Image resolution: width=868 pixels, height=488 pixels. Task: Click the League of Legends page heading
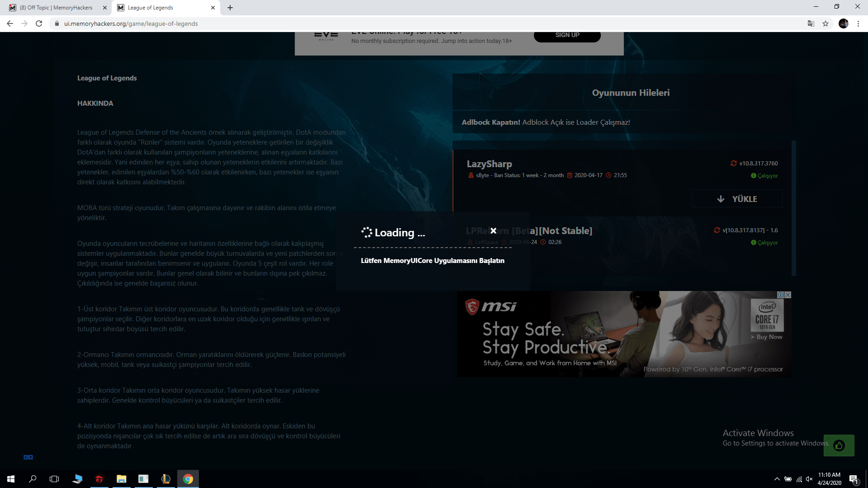(x=107, y=78)
